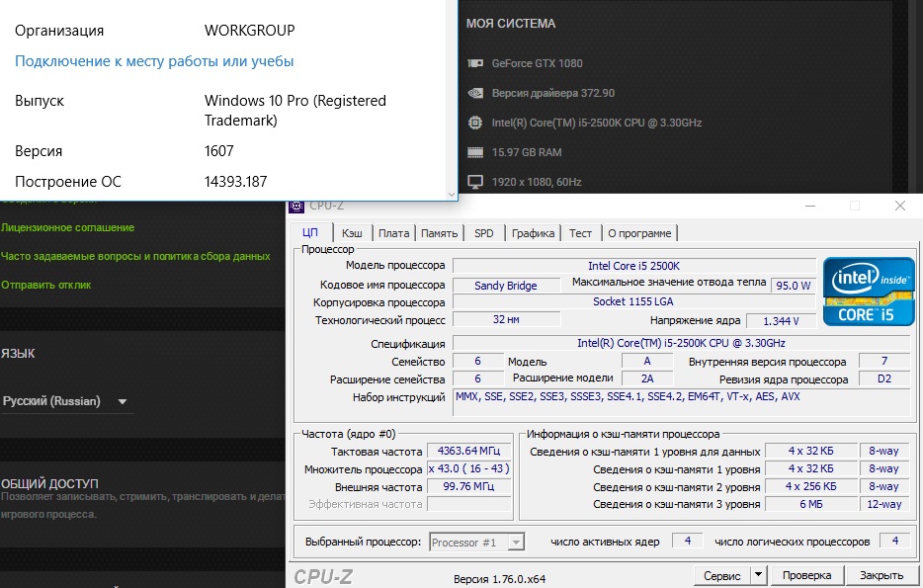Open the Графика tab in CPU-Z
Viewport: 923px width, 588px height.
pyautogui.click(x=533, y=233)
